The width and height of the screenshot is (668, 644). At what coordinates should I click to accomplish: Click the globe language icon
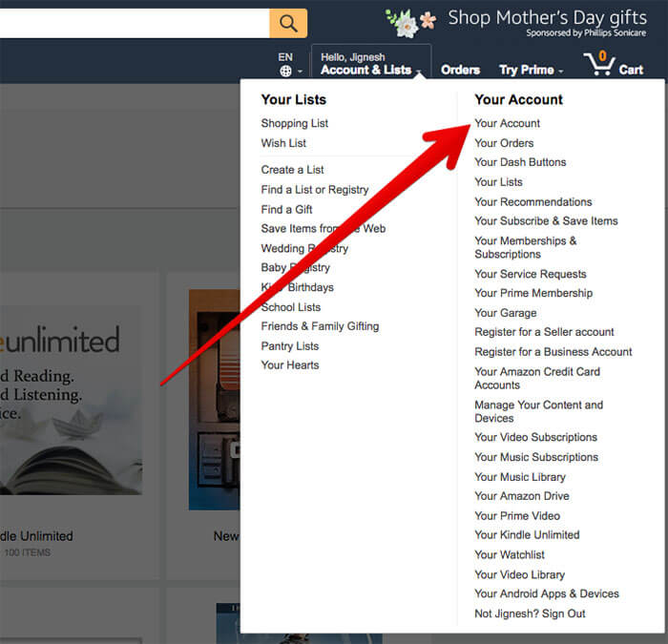[285, 72]
